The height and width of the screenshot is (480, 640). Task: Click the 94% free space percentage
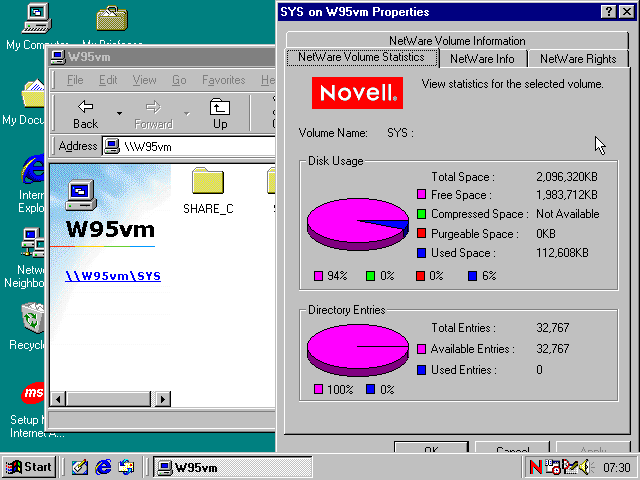tap(337, 276)
